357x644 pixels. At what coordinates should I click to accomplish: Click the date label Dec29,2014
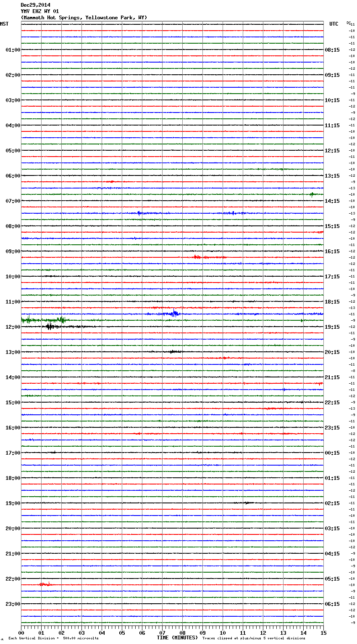pos(35,5)
